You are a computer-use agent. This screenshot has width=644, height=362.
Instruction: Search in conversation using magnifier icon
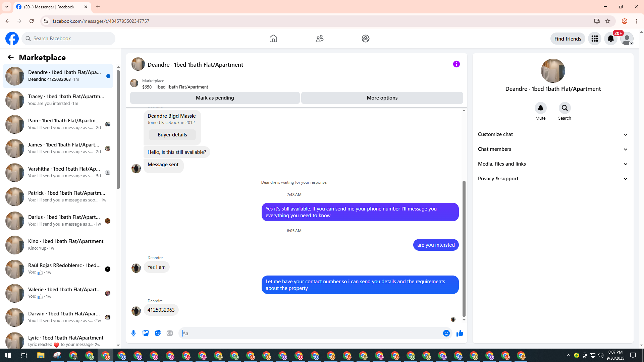(565, 108)
